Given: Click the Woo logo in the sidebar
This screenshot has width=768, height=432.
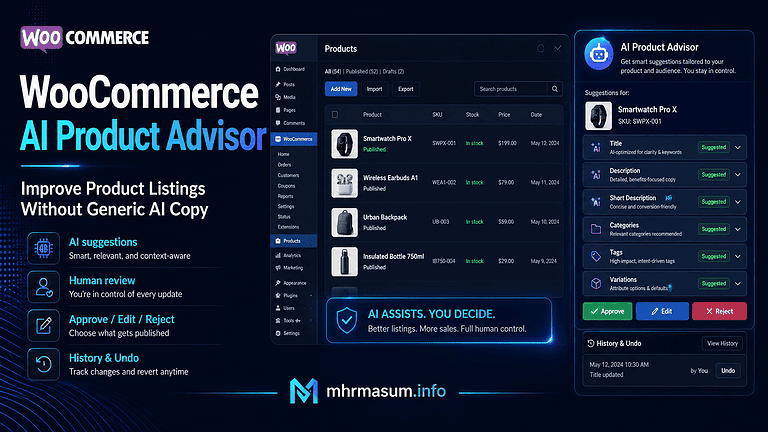Looking at the screenshot, I should click(286, 48).
